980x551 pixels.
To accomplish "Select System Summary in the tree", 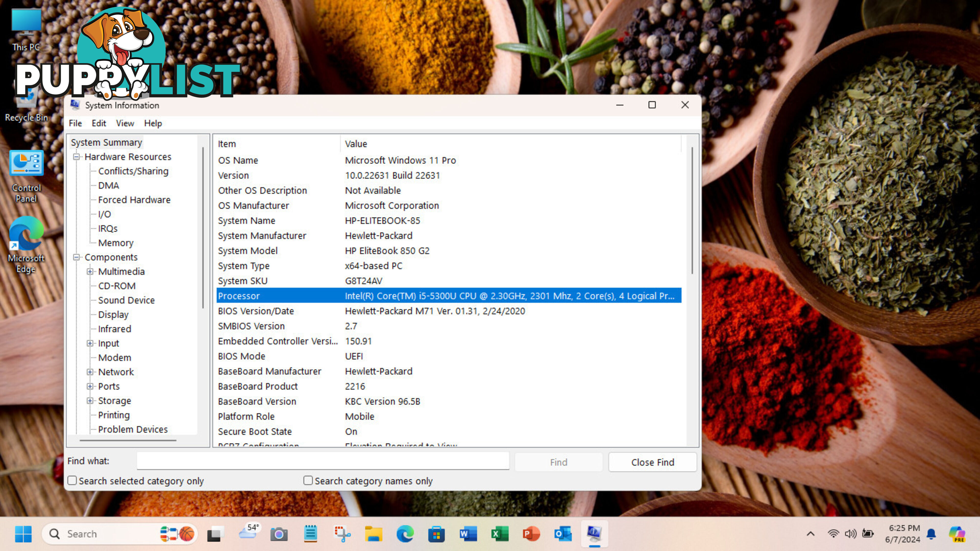I will (x=106, y=142).
